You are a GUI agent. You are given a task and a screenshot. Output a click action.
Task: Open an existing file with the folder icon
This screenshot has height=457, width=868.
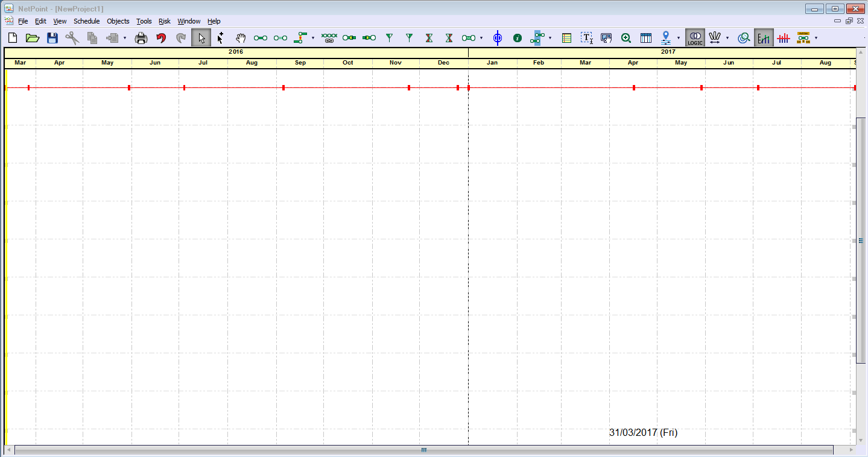click(33, 38)
